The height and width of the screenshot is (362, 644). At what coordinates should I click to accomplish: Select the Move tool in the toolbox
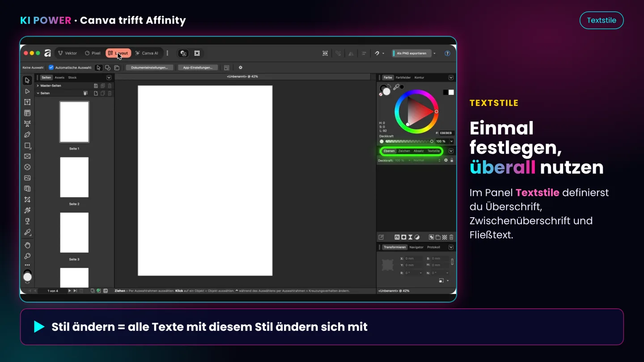pyautogui.click(x=27, y=80)
